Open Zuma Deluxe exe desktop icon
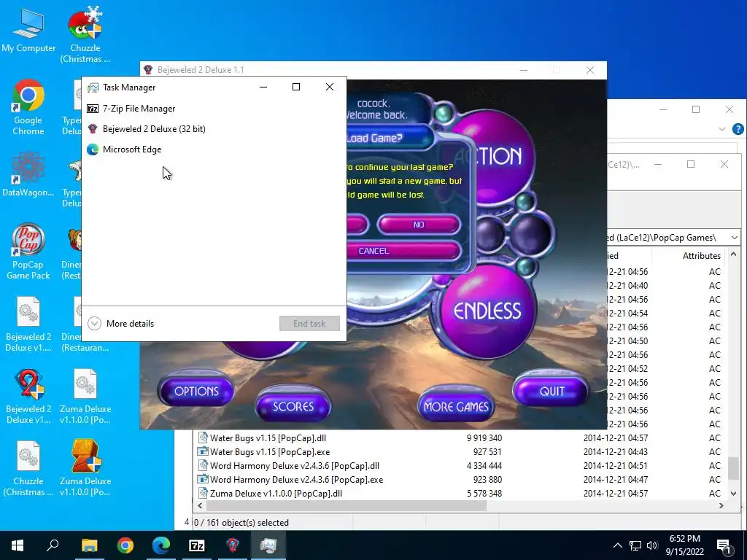The height and width of the screenshot is (560, 747). pyautogui.click(x=85, y=469)
